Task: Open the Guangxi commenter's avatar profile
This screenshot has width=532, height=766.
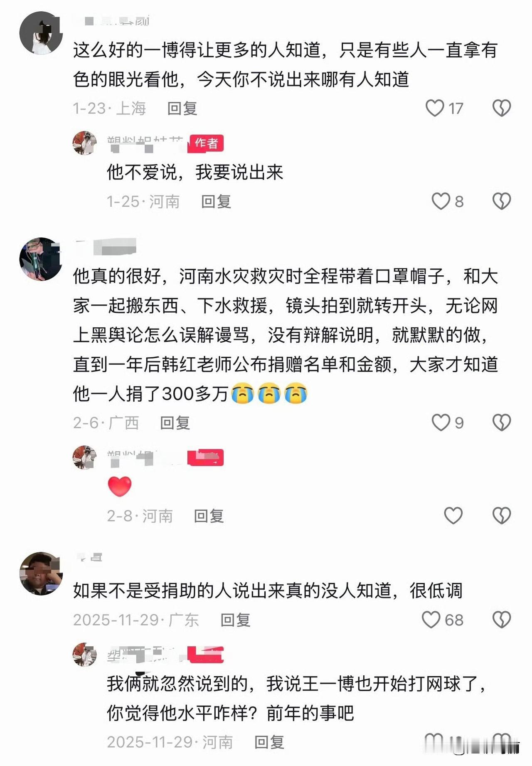Action: click(x=41, y=259)
